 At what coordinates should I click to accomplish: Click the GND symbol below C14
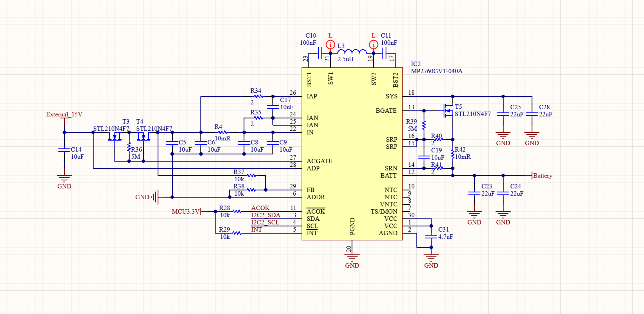64,182
